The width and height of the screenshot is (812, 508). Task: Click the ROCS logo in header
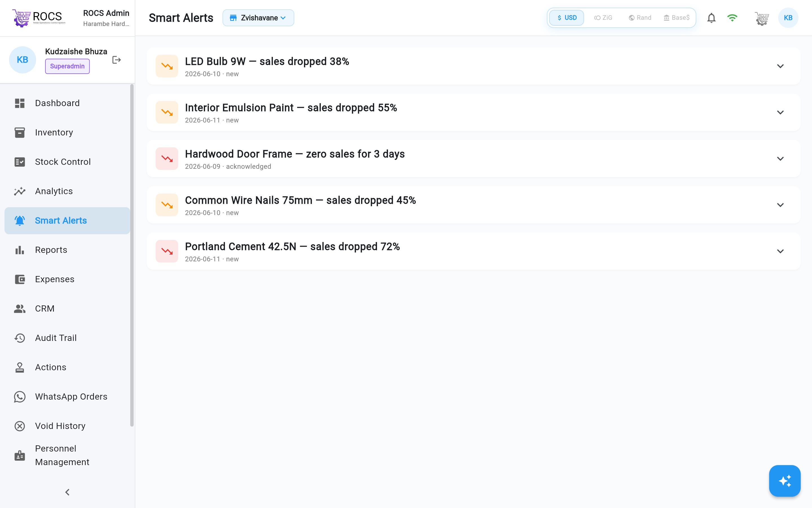39,18
